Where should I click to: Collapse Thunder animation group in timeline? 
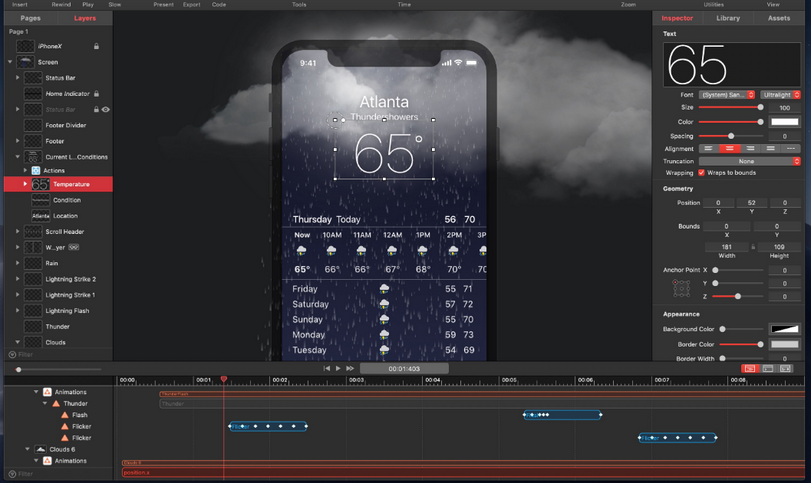45,403
